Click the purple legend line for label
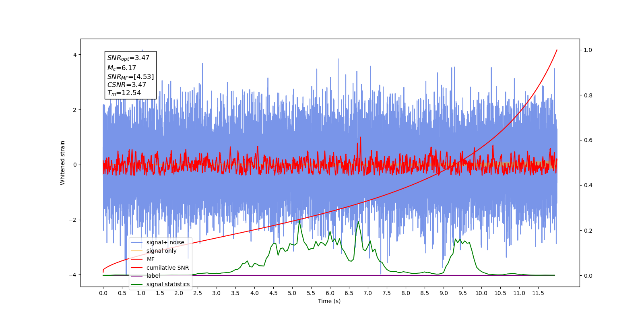 [137, 276]
